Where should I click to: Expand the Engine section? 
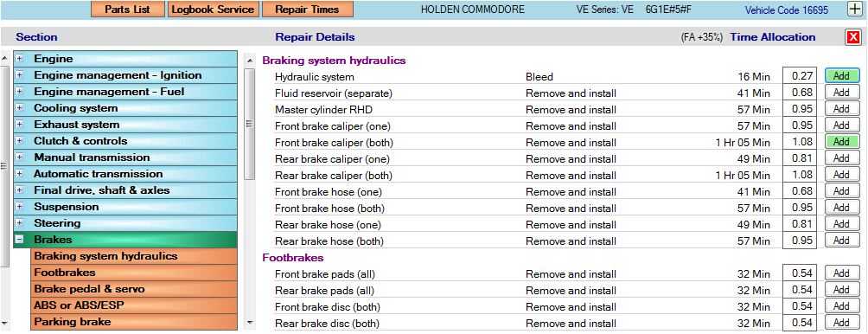tap(19, 59)
